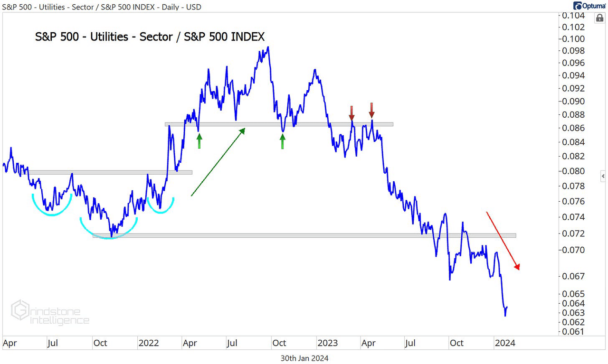Click the 0.086 value on the price scale
The width and height of the screenshot is (608, 364).
point(573,128)
